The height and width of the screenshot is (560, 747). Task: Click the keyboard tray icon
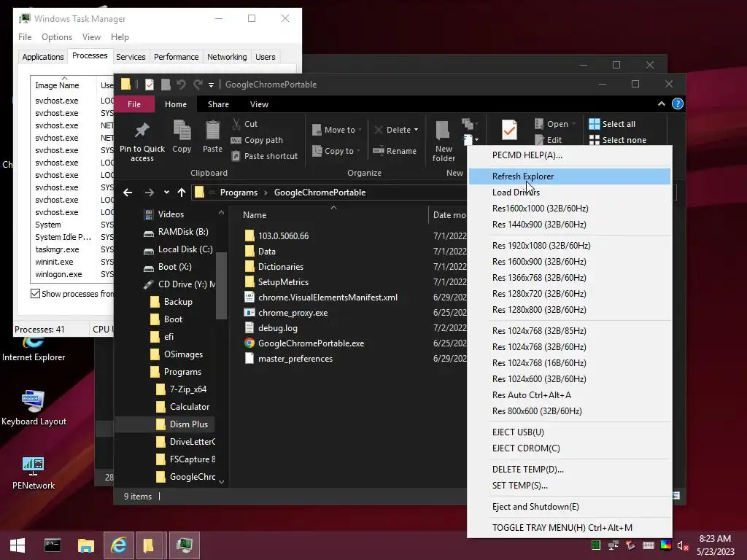(648, 545)
